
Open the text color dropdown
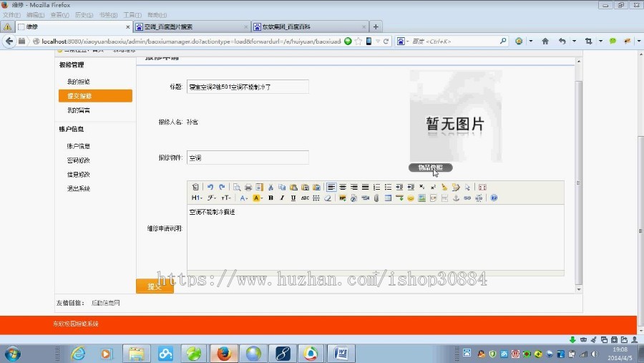244,198
